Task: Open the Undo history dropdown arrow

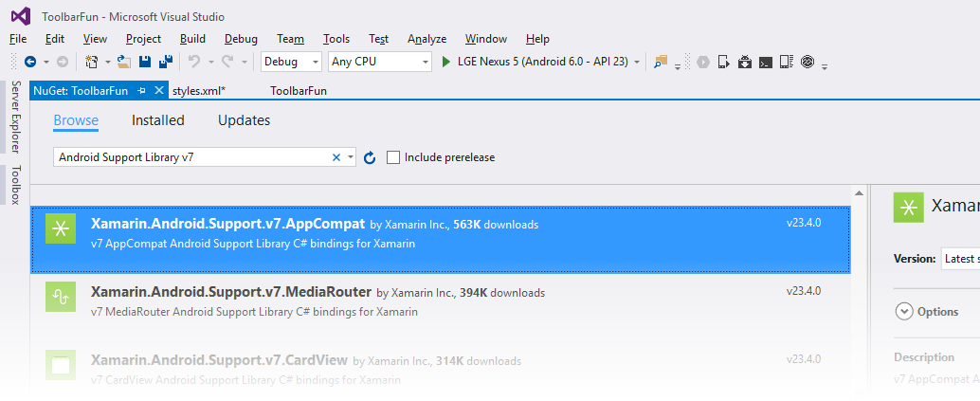Action: tap(210, 62)
